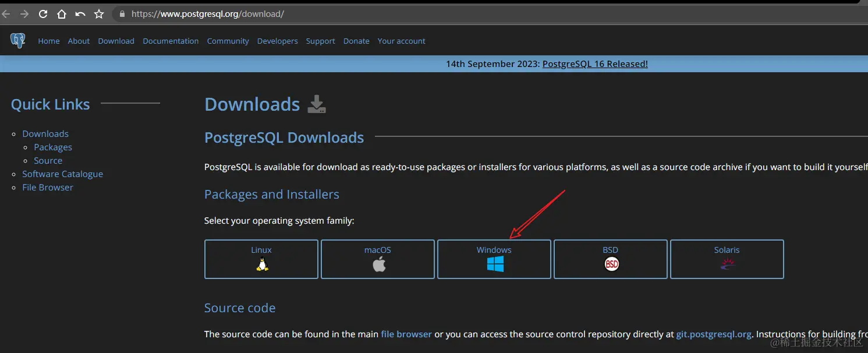
Task: Select the Windows operating system button
Action: 494,259
